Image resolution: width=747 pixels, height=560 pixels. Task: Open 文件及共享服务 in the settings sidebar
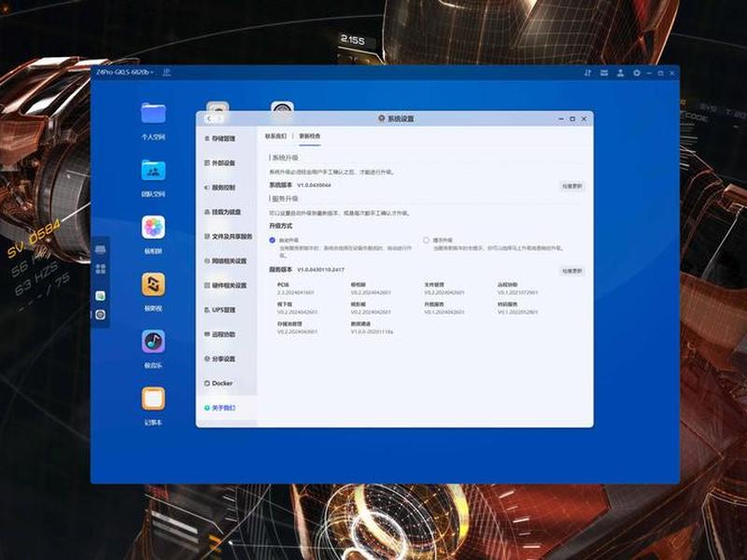228,236
